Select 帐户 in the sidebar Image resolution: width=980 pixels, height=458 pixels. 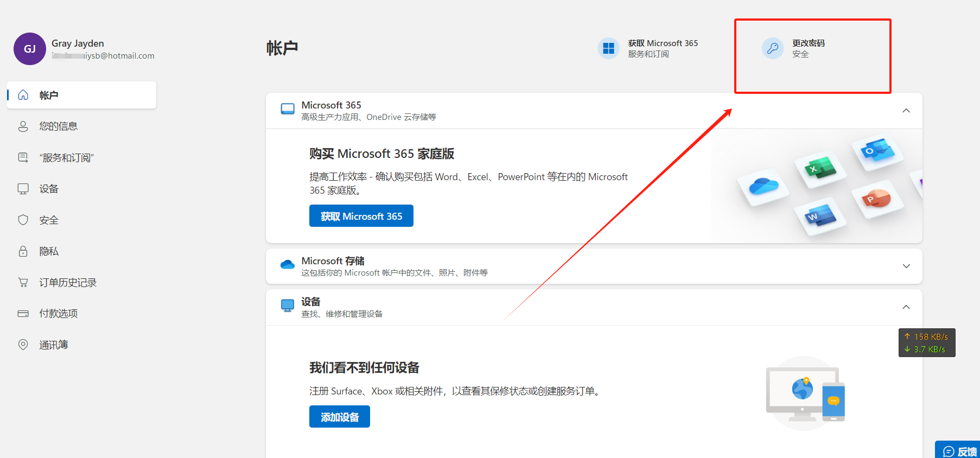82,95
